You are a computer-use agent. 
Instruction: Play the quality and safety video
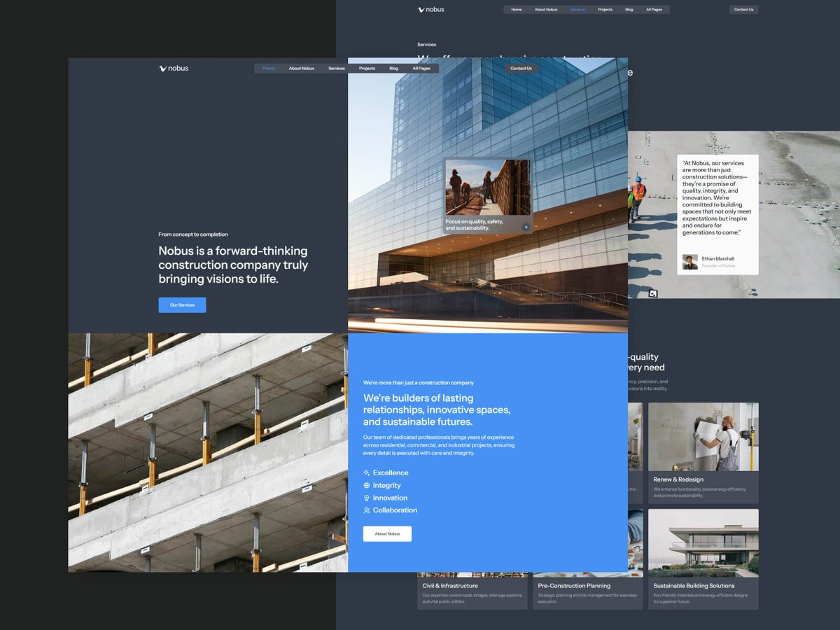tap(526, 227)
